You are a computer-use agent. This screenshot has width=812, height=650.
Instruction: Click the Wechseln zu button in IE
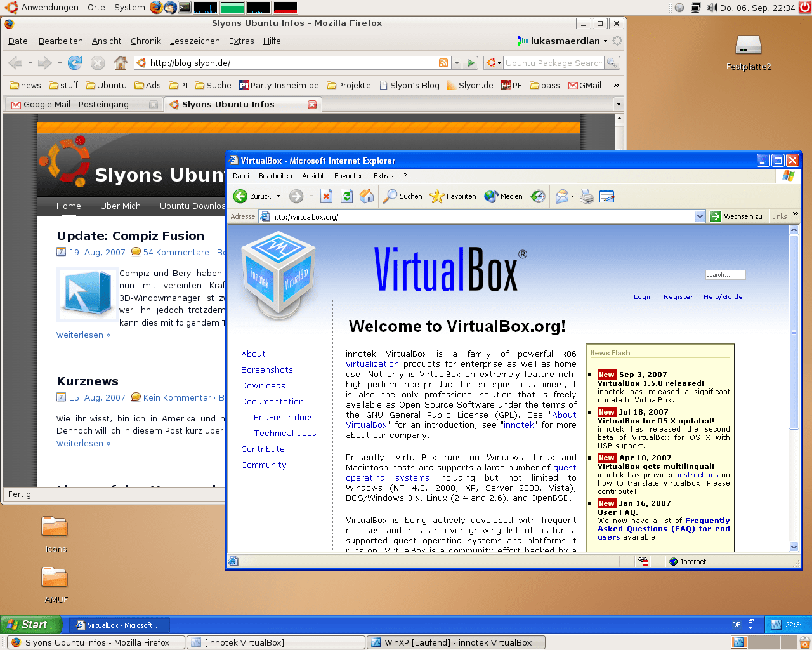pyautogui.click(x=737, y=216)
